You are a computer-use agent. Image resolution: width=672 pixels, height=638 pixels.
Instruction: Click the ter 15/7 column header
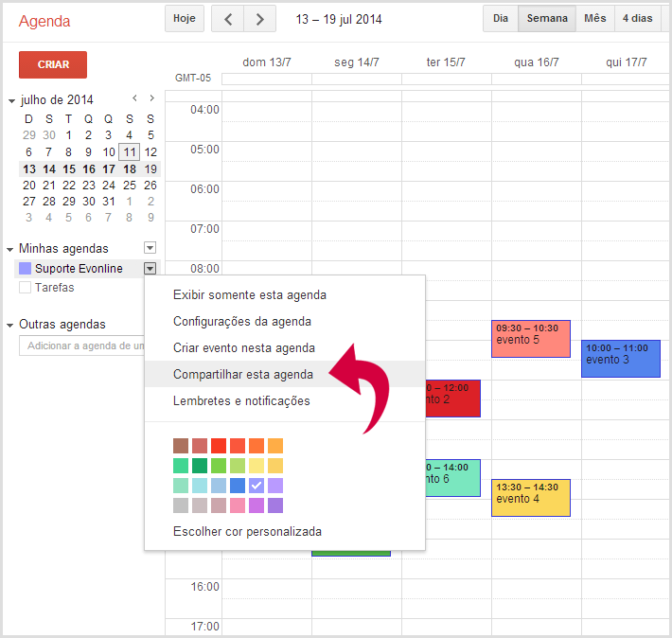coord(446,62)
